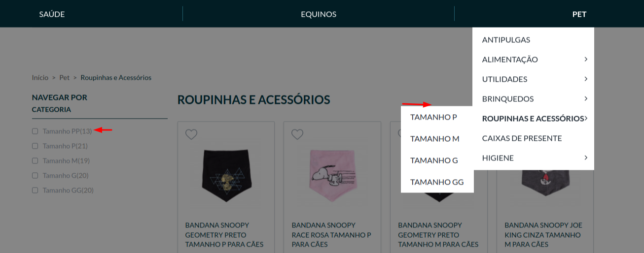
Task: Click the Pet breadcrumb link
Action: pyautogui.click(x=64, y=78)
